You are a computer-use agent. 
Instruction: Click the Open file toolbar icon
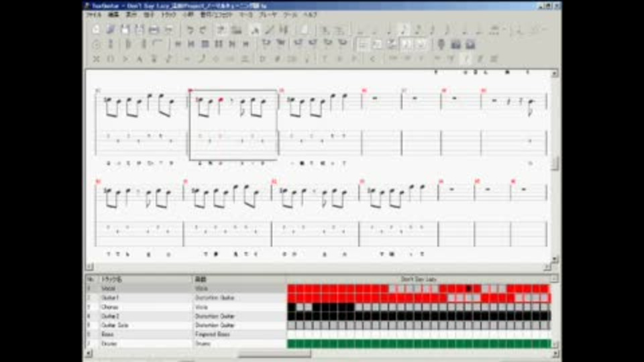tap(111, 29)
